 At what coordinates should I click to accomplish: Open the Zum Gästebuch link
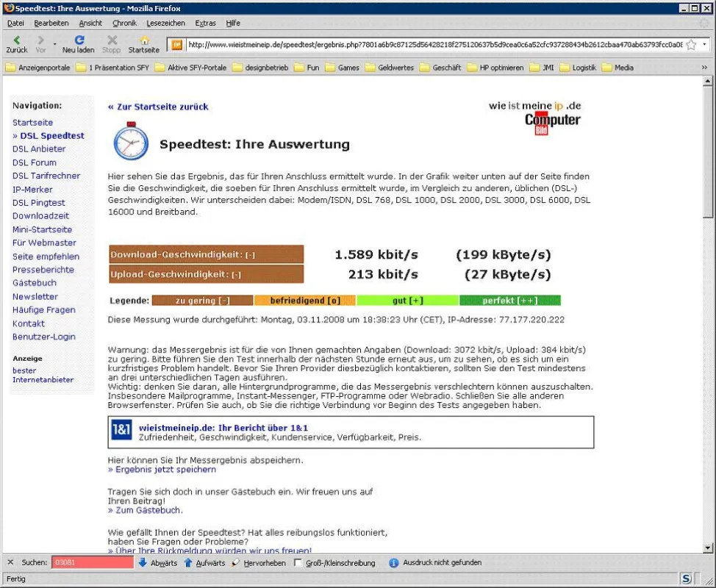(144, 510)
